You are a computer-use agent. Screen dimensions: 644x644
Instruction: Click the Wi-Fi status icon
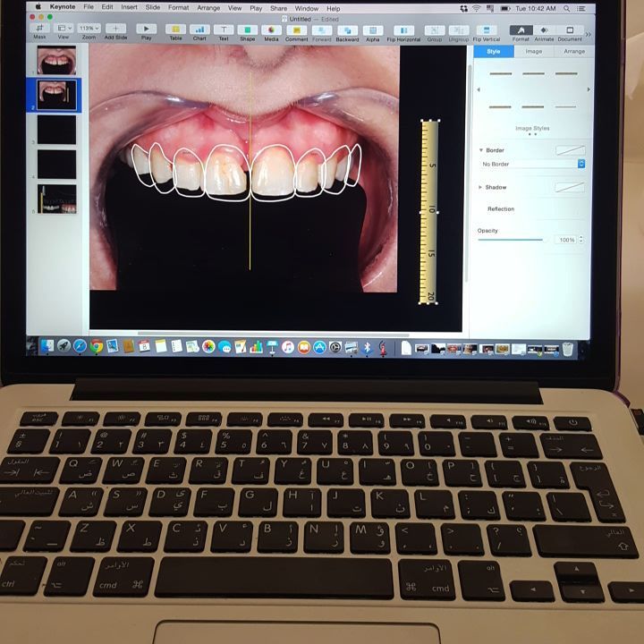pyautogui.click(x=476, y=8)
